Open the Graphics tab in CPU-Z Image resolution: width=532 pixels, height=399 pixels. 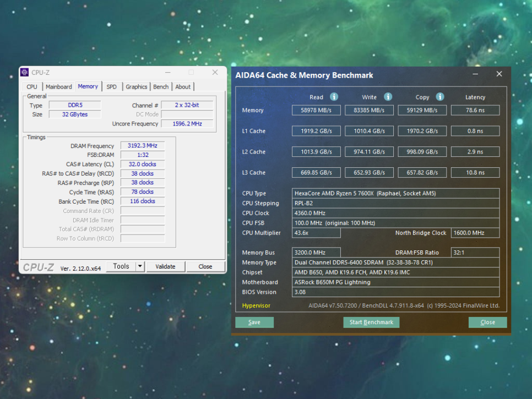[x=137, y=87]
